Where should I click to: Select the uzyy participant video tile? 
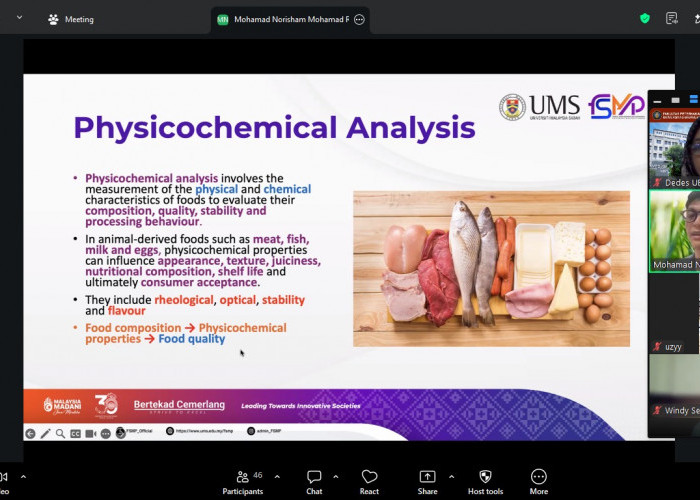674,312
